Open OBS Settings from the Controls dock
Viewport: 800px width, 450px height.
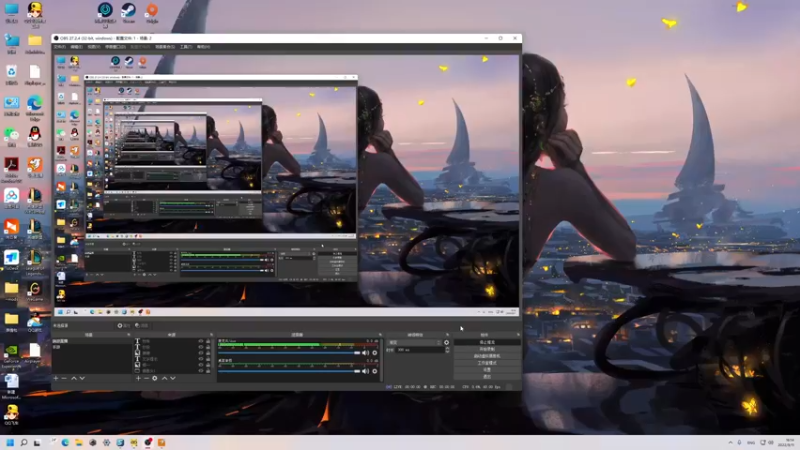coord(487,369)
